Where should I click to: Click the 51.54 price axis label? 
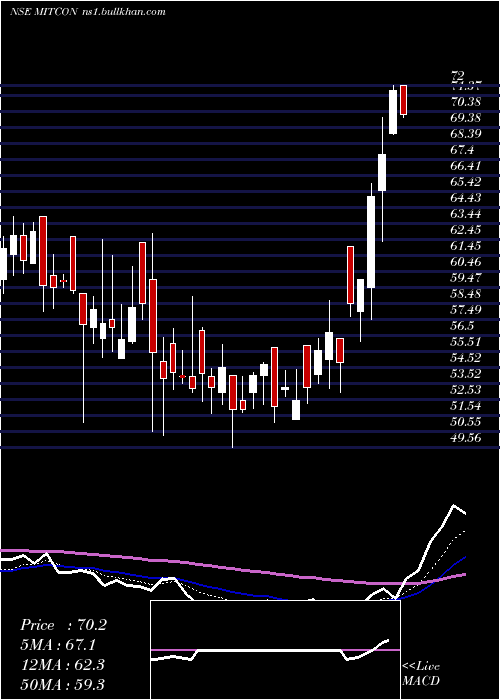pos(466,406)
